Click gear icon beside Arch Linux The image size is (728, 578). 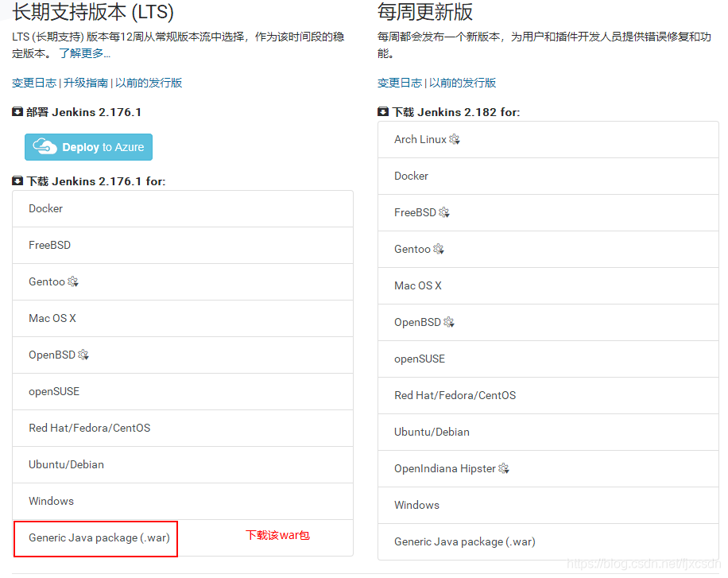(x=455, y=139)
